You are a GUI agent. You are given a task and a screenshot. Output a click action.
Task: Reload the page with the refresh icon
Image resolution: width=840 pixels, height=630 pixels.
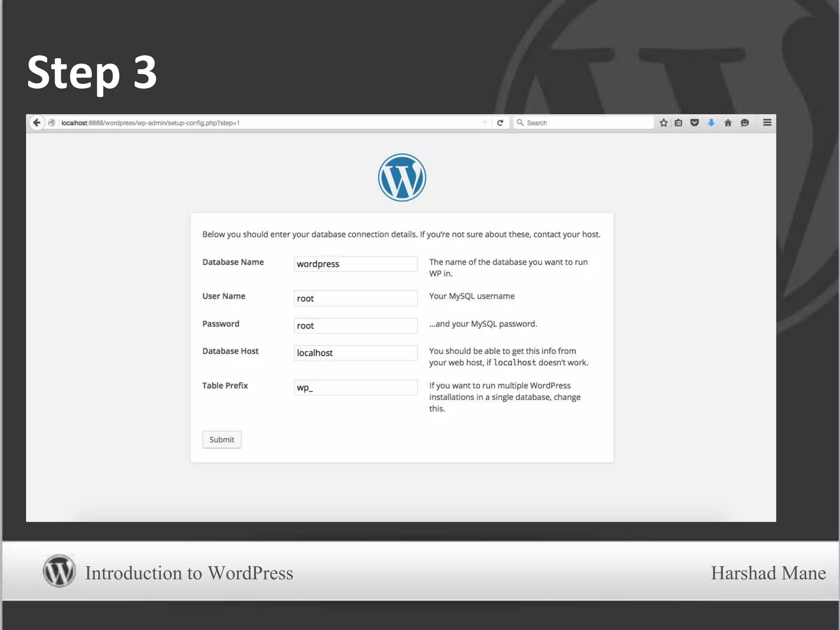(x=500, y=123)
